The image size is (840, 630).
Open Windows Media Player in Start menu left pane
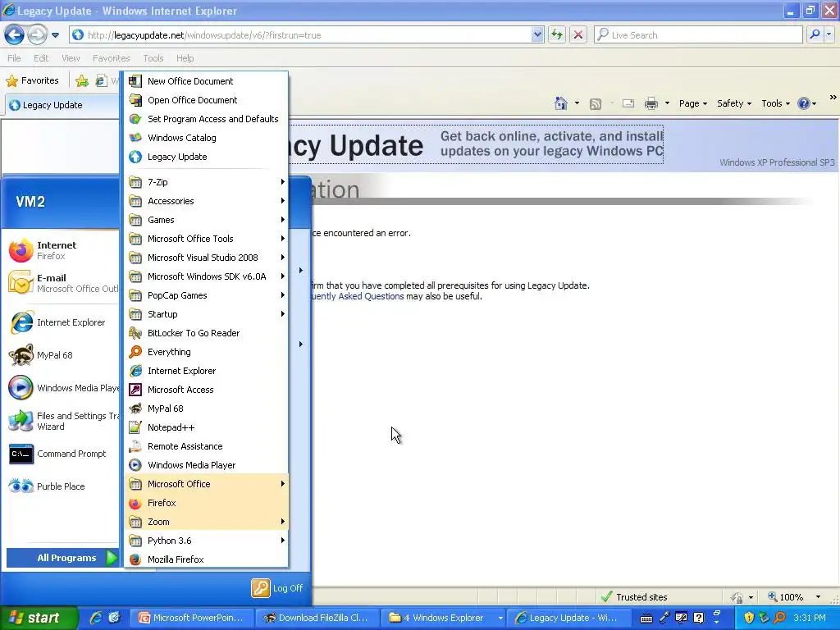pos(62,388)
